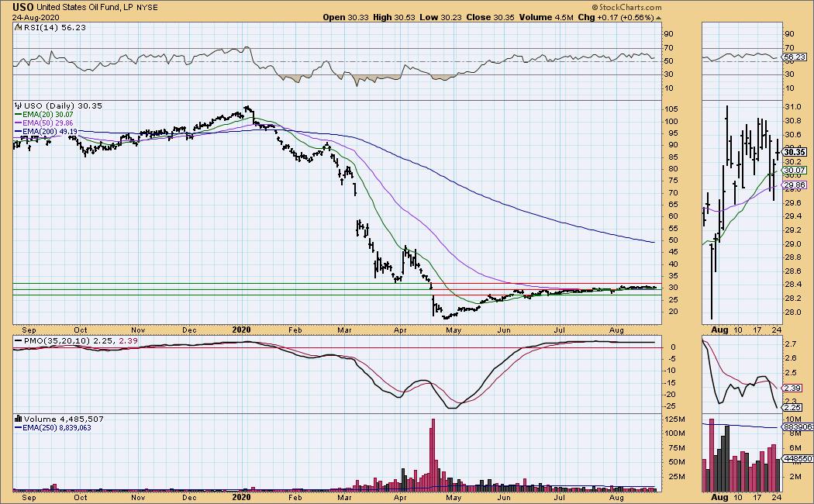The height and width of the screenshot is (504, 814).
Task: Click the 24-Aug-2020 date label
Action: pyautogui.click(x=36, y=17)
